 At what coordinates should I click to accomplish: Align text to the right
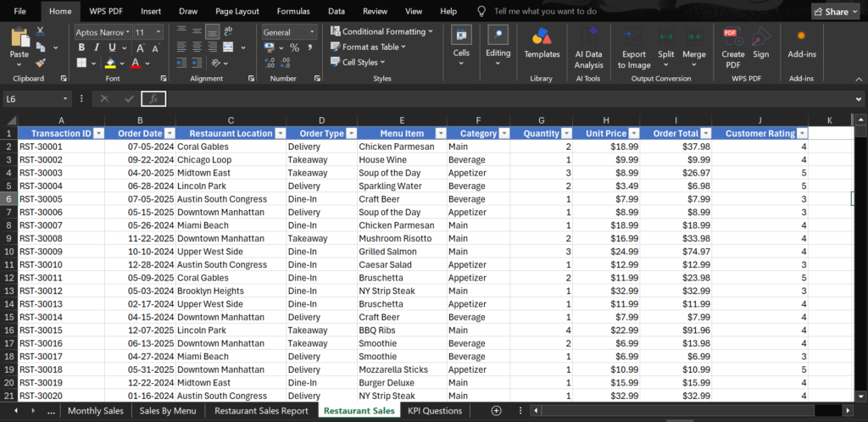(211, 47)
